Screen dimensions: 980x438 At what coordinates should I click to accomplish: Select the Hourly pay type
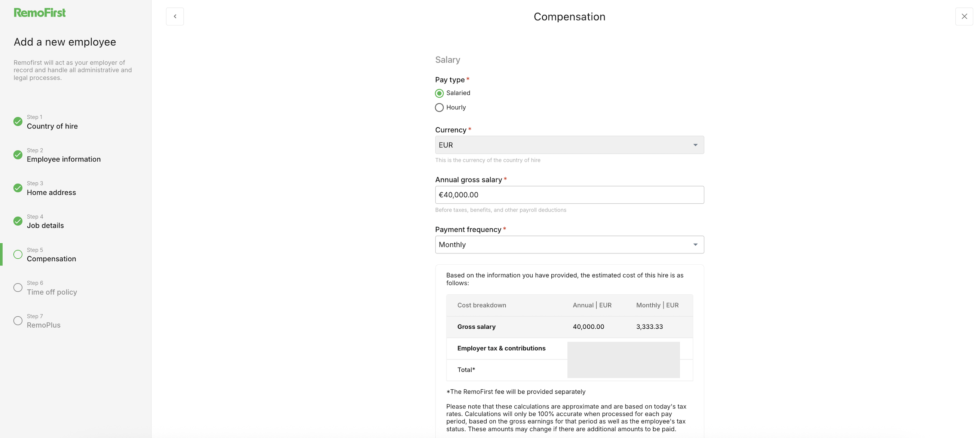(x=439, y=108)
